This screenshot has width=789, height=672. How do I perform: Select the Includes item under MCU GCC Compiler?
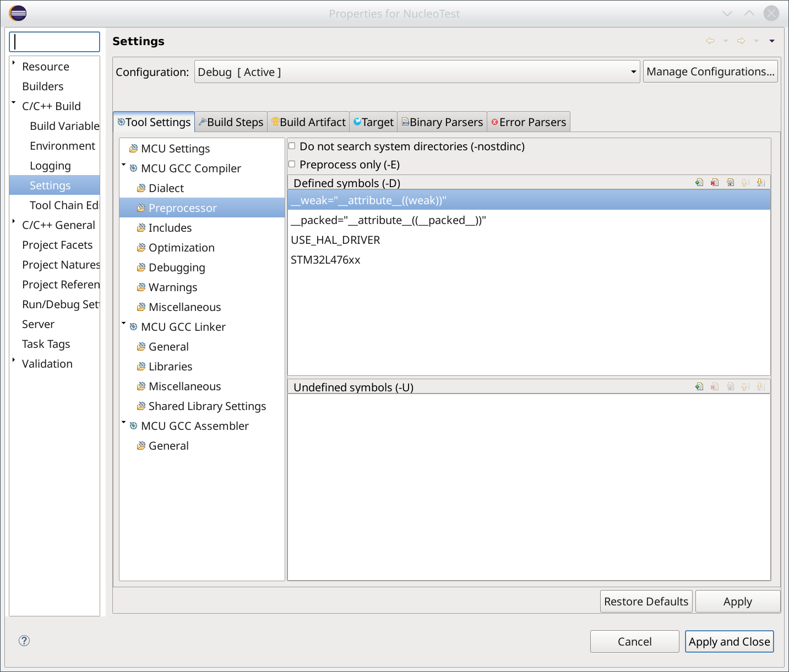170,228
